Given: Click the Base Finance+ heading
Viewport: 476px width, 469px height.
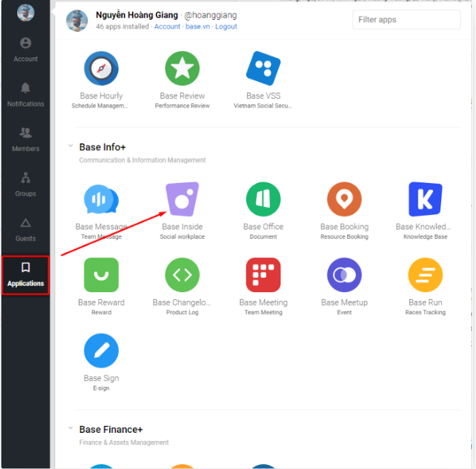Looking at the screenshot, I should (x=111, y=429).
